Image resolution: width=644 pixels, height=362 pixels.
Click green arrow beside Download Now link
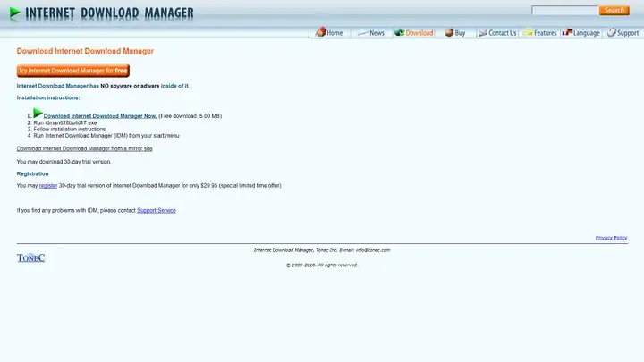(x=38, y=114)
